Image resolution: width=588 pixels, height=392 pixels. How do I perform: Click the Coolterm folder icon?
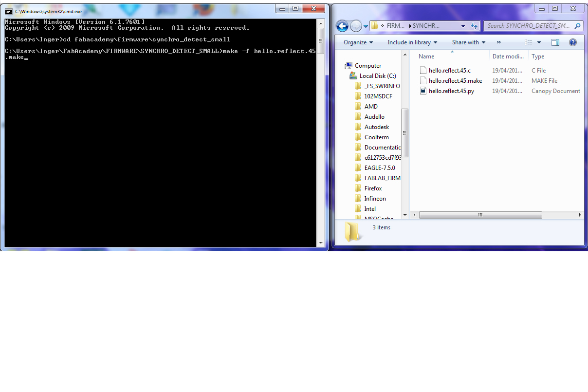click(x=358, y=137)
